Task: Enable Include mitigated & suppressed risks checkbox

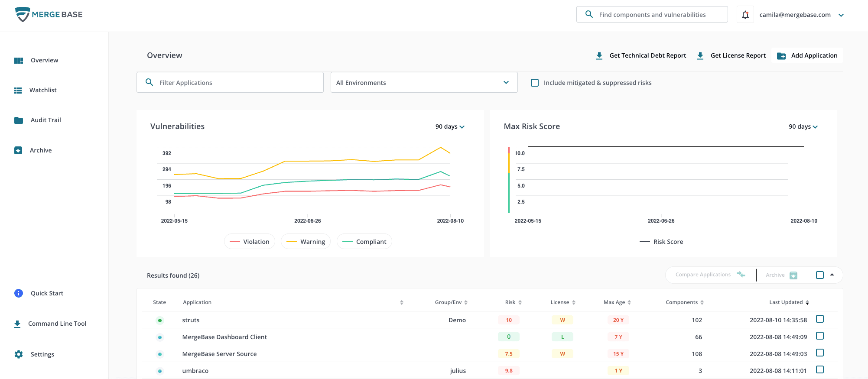Action: 535,83
